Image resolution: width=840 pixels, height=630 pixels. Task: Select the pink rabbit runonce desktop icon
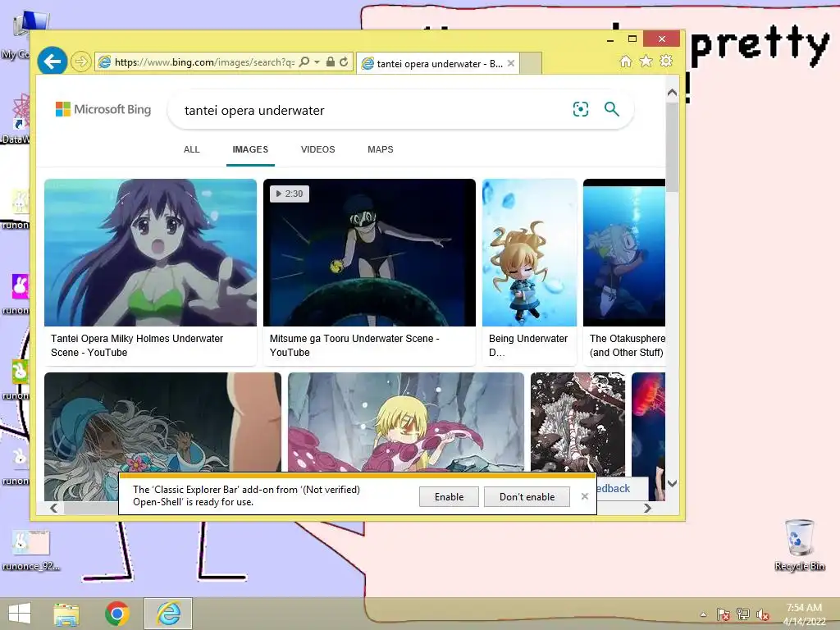click(20, 286)
